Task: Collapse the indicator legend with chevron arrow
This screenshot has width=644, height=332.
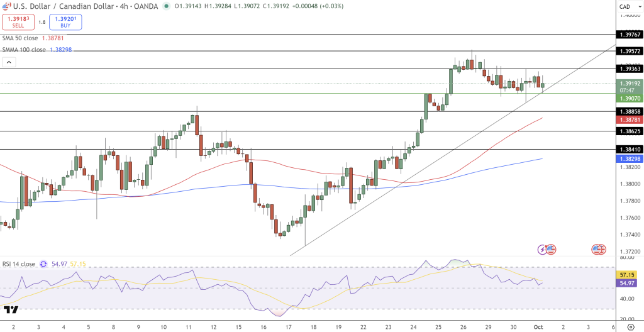Action: point(9,62)
